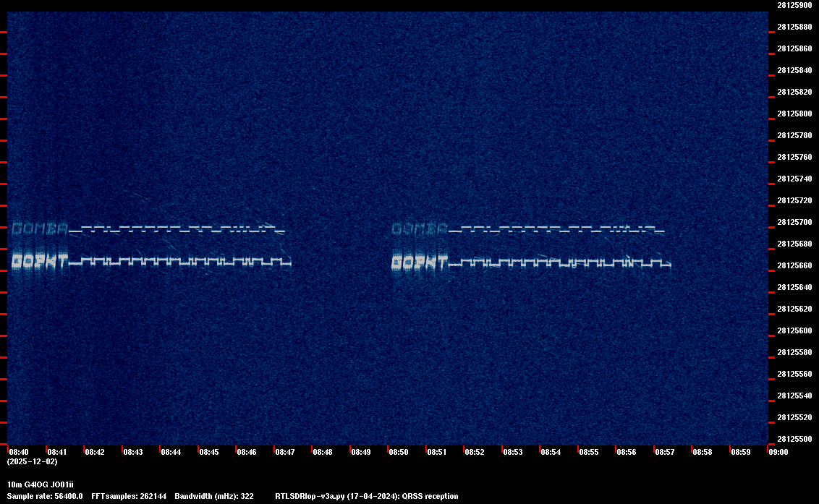Viewport: 819px width, 504px height.
Task: Click the 28125620 frequency label
Action: pyautogui.click(x=794, y=309)
